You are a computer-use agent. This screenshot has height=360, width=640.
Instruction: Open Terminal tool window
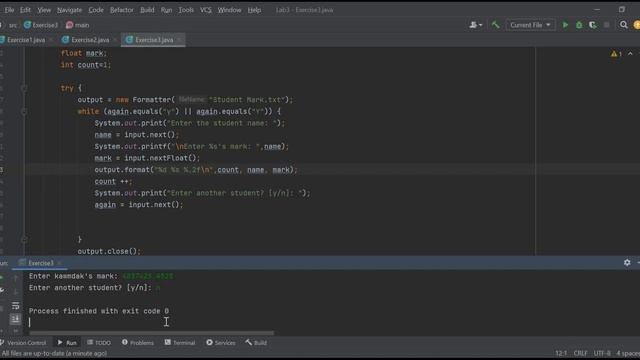coord(180,342)
